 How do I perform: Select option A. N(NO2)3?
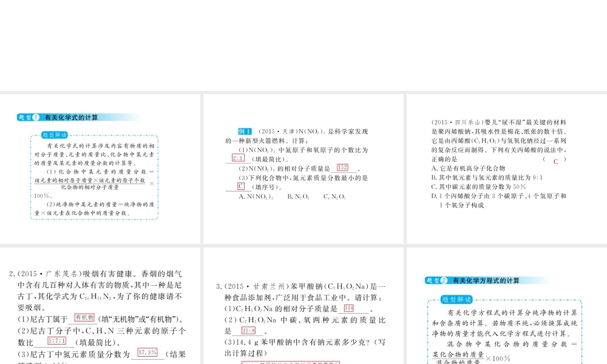click(256, 197)
